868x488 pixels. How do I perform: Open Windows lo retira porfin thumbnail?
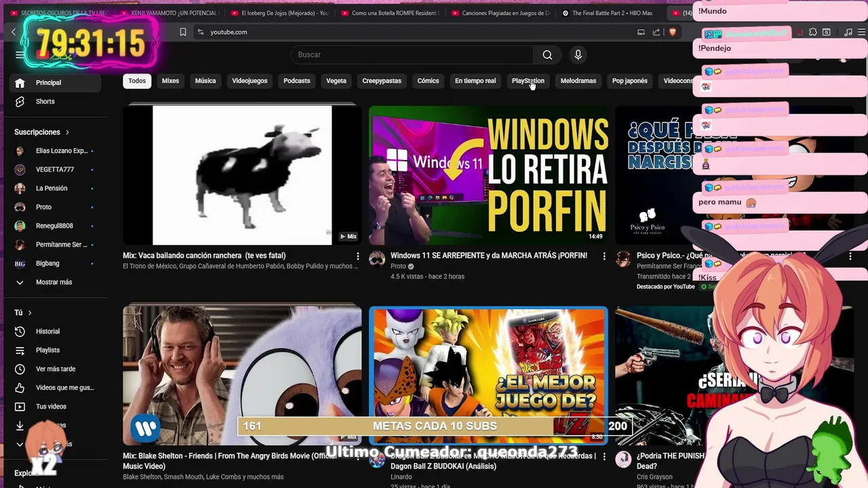click(488, 174)
